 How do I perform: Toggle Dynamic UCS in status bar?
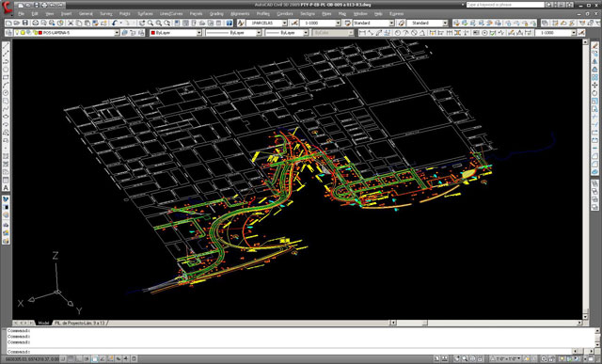pos(111,358)
